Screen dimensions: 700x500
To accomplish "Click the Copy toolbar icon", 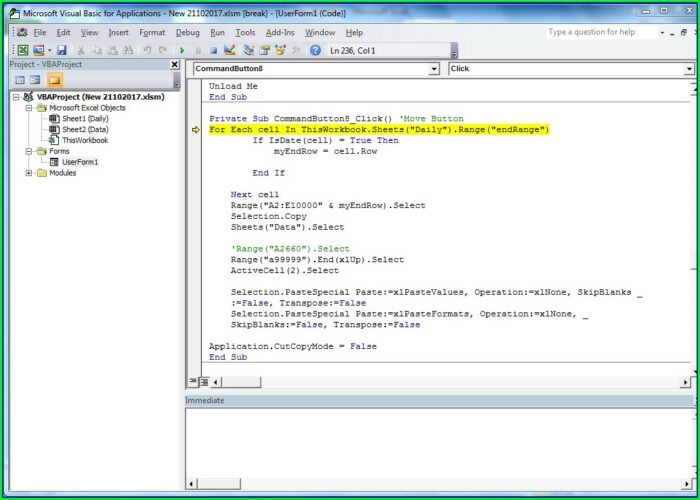I will point(97,50).
